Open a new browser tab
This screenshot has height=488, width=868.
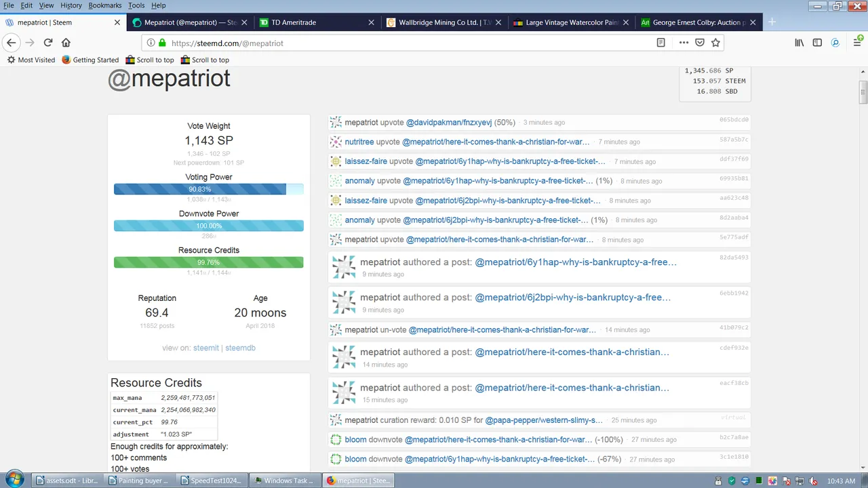772,22
